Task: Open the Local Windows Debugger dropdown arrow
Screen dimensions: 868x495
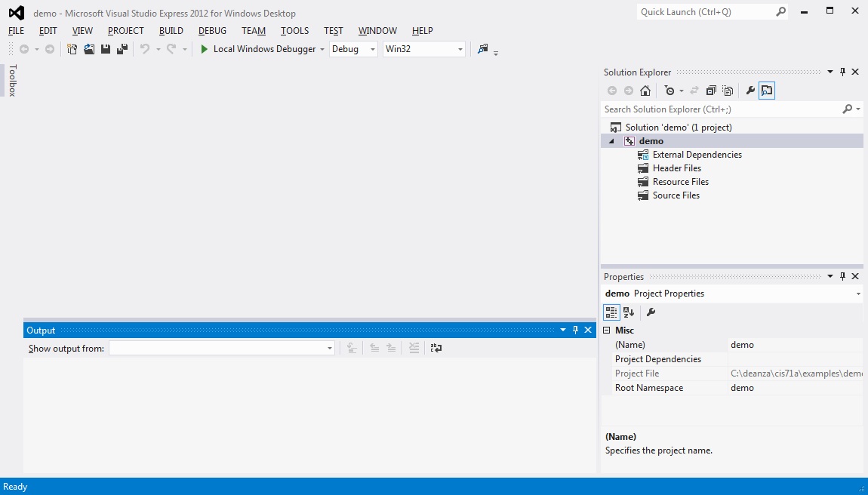Action: (322, 49)
